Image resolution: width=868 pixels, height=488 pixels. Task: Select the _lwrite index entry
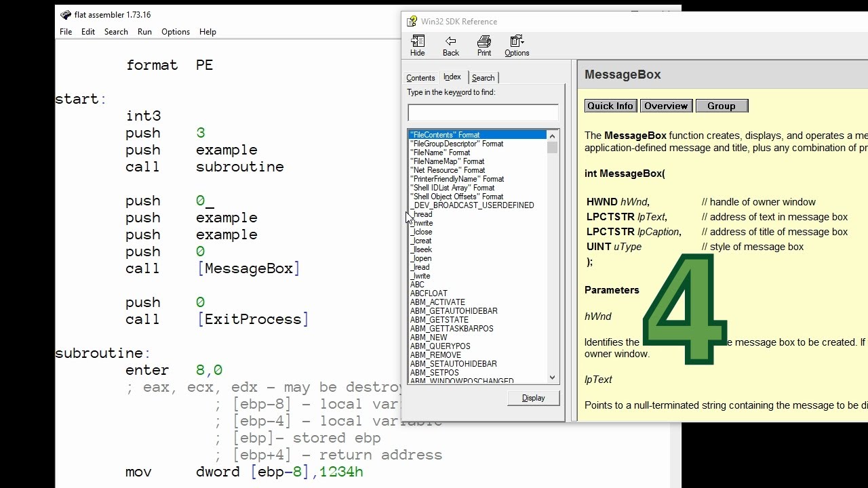click(x=420, y=276)
